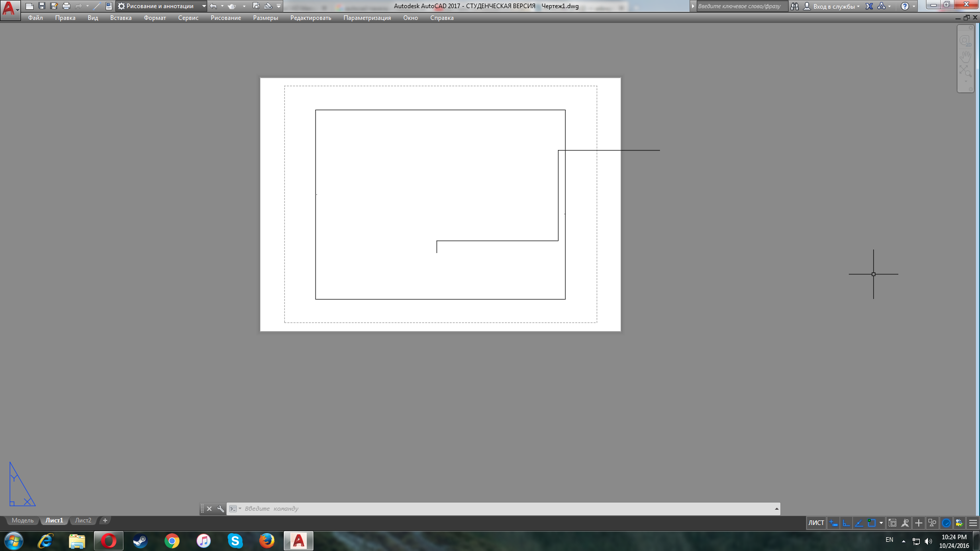Viewport: 980px width, 551px height.
Task: Click the New drawing icon
Action: tap(30, 6)
